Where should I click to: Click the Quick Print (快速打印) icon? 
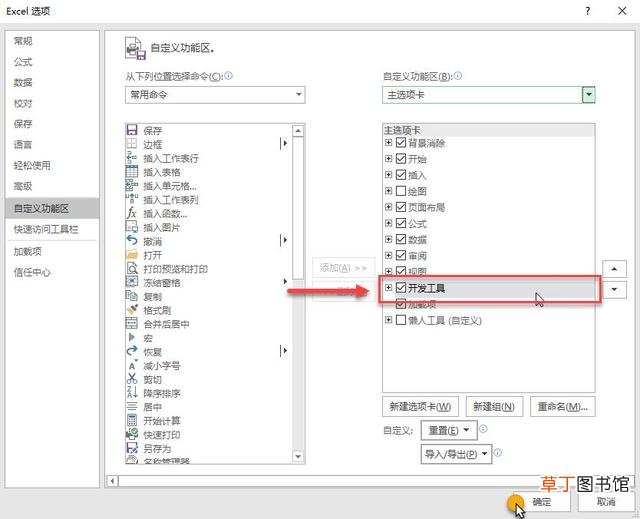click(x=132, y=434)
